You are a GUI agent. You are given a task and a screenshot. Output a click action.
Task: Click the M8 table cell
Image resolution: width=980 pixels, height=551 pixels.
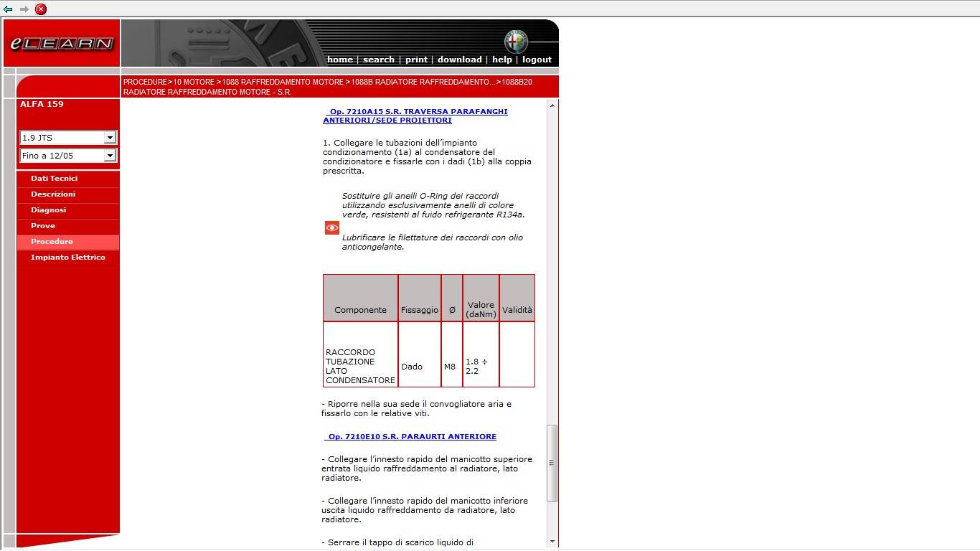pyautogui.click(x=452, y=354)
